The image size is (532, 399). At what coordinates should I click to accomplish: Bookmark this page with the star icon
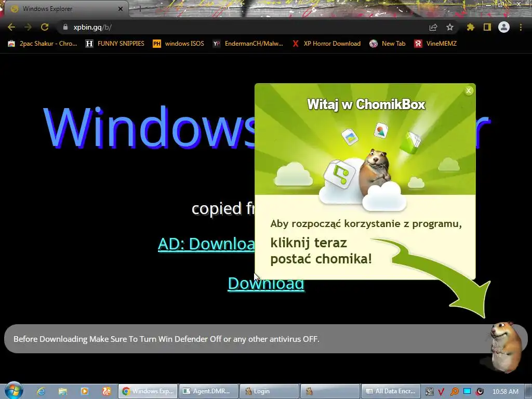[x=450, y=27]
